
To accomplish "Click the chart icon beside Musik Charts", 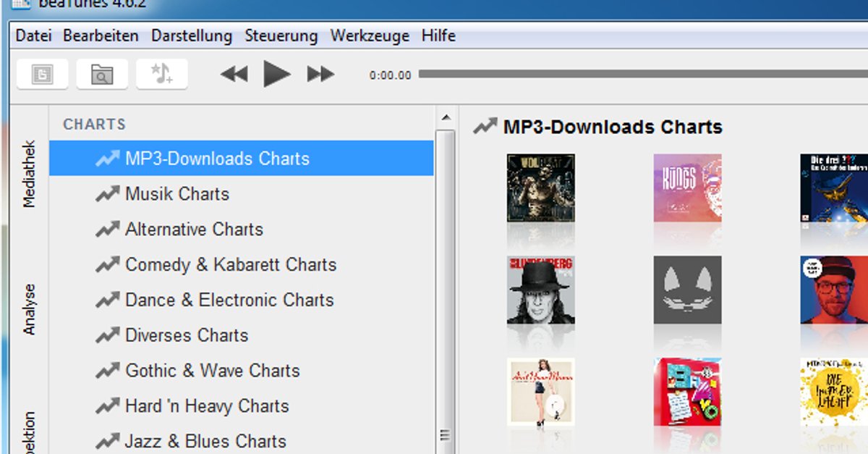I will tap(107, 194).
